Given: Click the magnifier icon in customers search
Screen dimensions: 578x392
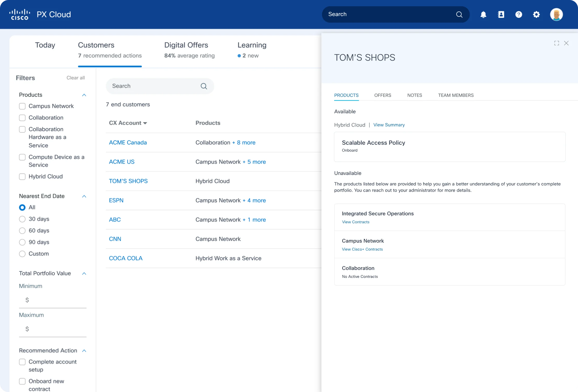Looking at the screenshot, I should pos(204,86).
